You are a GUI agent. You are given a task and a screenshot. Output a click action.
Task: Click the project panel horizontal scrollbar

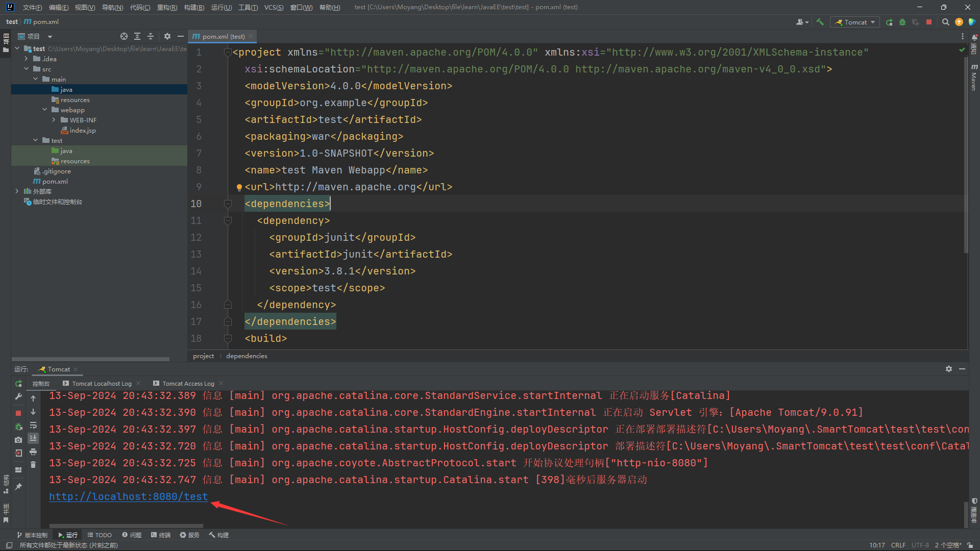[90, 359]
